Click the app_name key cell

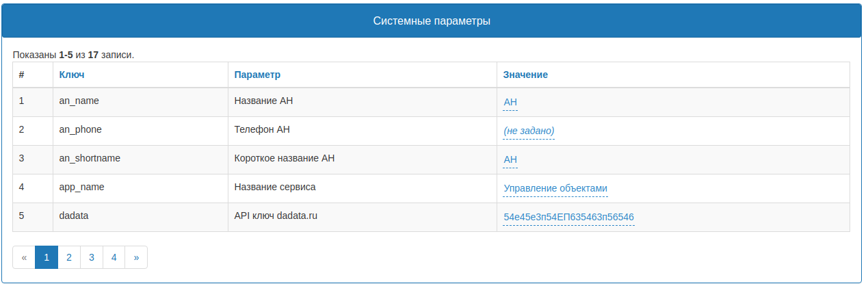(82, 187)
